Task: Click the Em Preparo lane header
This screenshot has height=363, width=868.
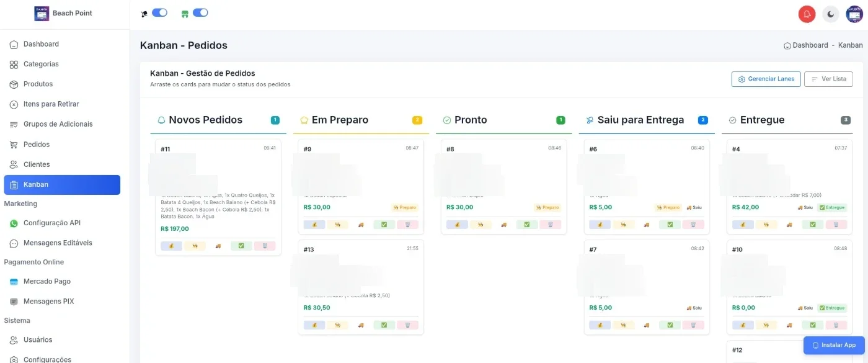Action: 340,120
